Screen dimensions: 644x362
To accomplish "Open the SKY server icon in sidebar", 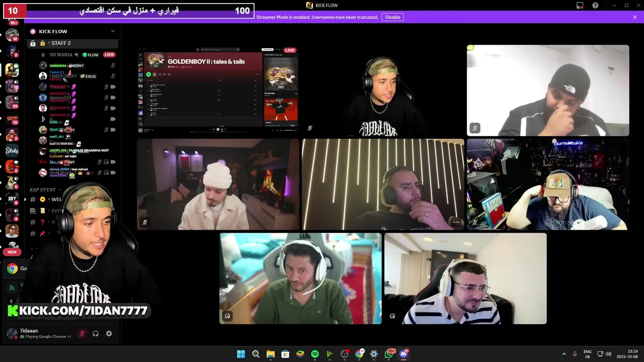I will pos(12,199).
